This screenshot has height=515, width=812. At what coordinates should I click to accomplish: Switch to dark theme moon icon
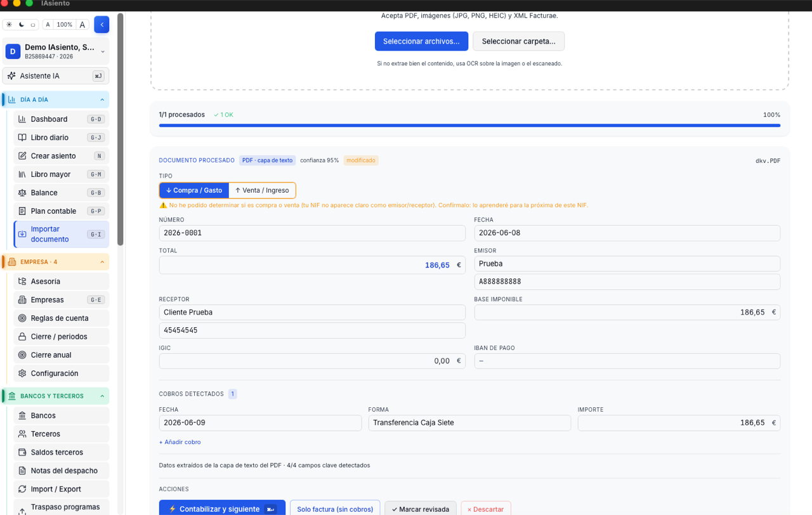click(x=21, y=25)
